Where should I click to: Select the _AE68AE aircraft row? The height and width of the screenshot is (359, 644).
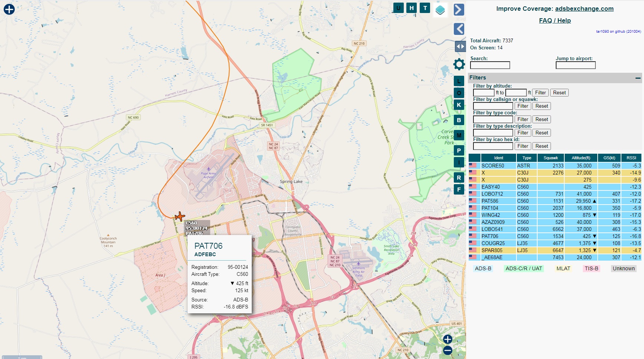(555, 257)
